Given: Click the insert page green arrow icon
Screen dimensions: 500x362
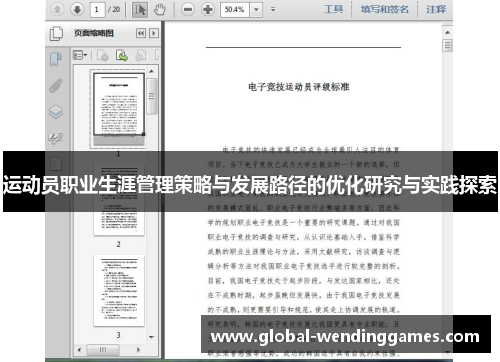Looking at the screenshot, I should [x=122, y=55].
